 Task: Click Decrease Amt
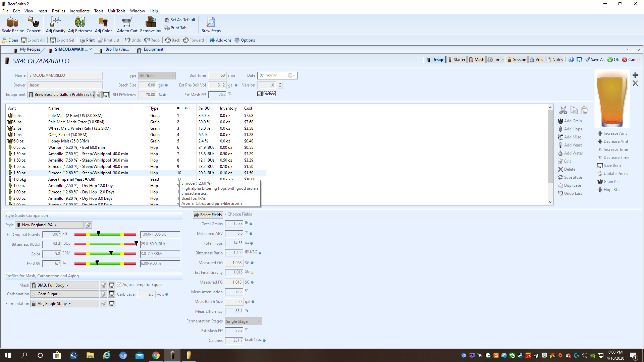coord(613,141)
